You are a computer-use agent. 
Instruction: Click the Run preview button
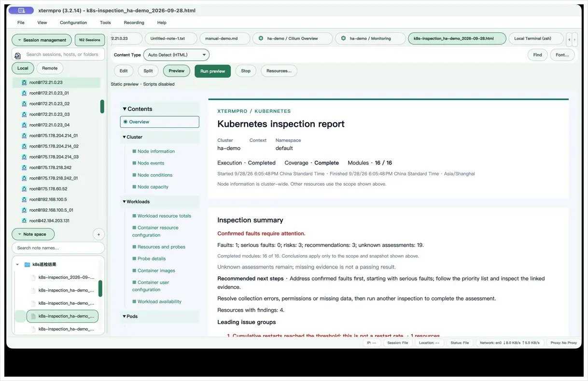(x=212, y=71)
